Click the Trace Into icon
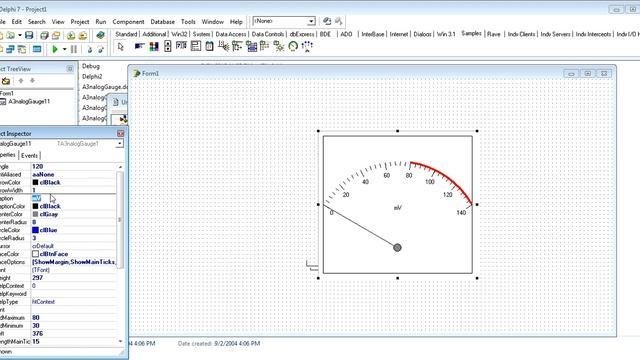 (x=89, y=49)
